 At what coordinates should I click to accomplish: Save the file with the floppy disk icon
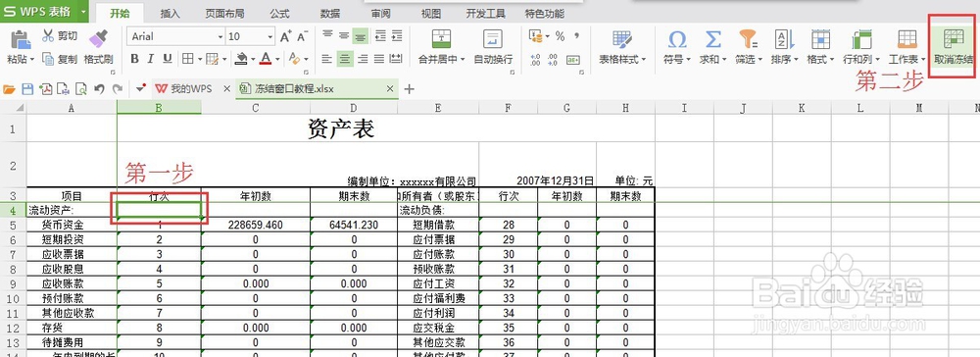[x=26, y=89]
